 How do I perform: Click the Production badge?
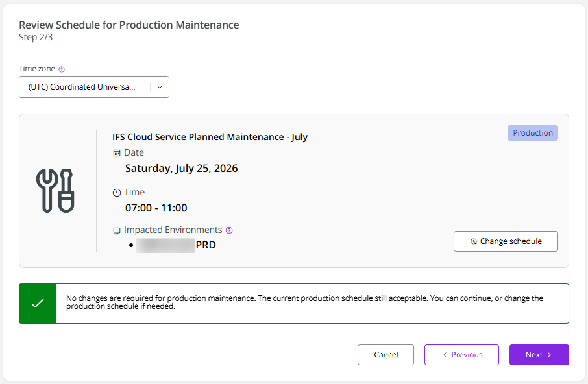coord(532,133)
